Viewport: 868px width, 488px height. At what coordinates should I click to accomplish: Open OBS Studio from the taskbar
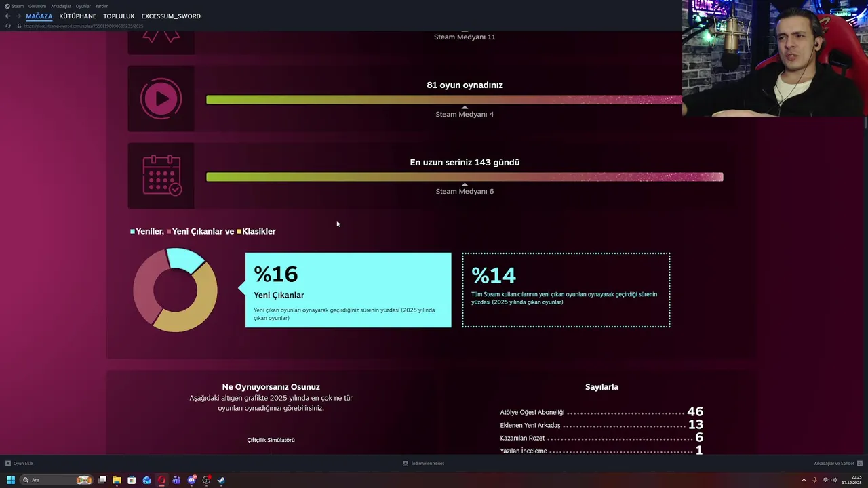pyautogui.click(x=207, y=480)
